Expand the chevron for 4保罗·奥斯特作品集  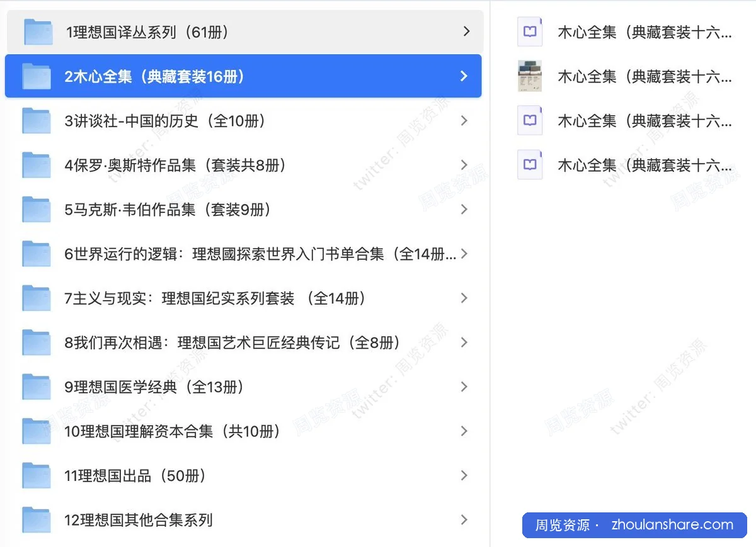click(464, 165)
